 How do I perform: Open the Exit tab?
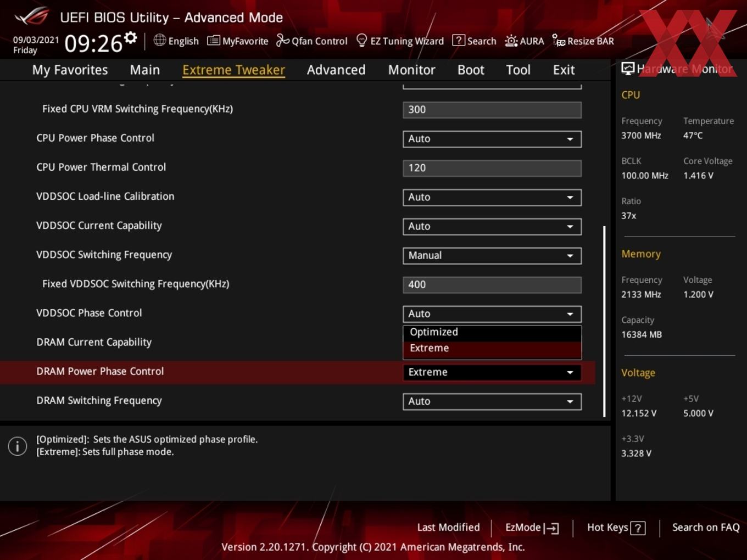564,70
